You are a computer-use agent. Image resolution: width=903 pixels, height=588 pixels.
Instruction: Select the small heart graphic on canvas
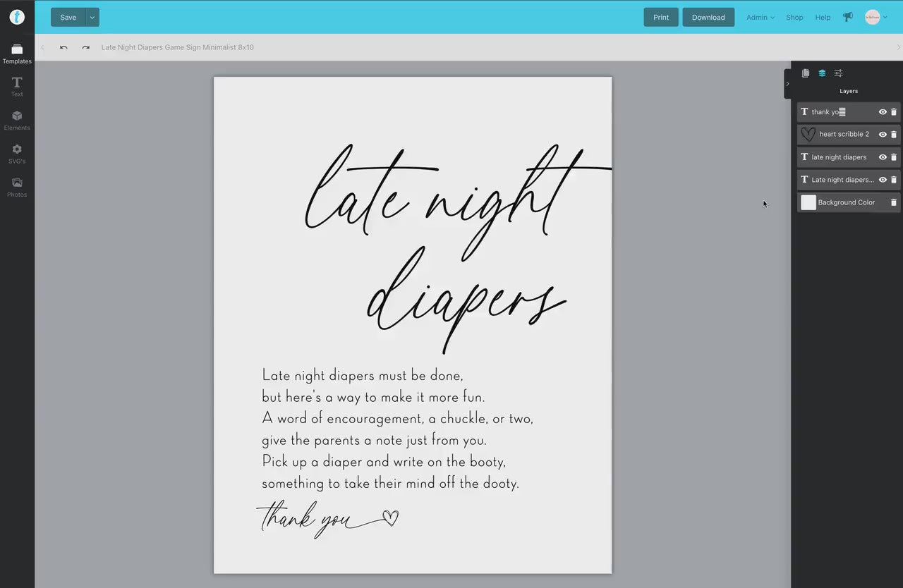coord(391,519)
